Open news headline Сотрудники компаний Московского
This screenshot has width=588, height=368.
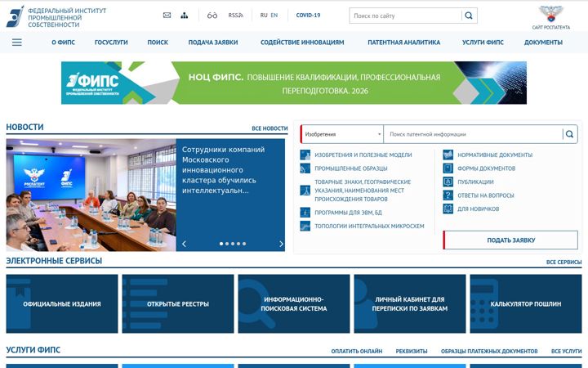pos(224,170)
